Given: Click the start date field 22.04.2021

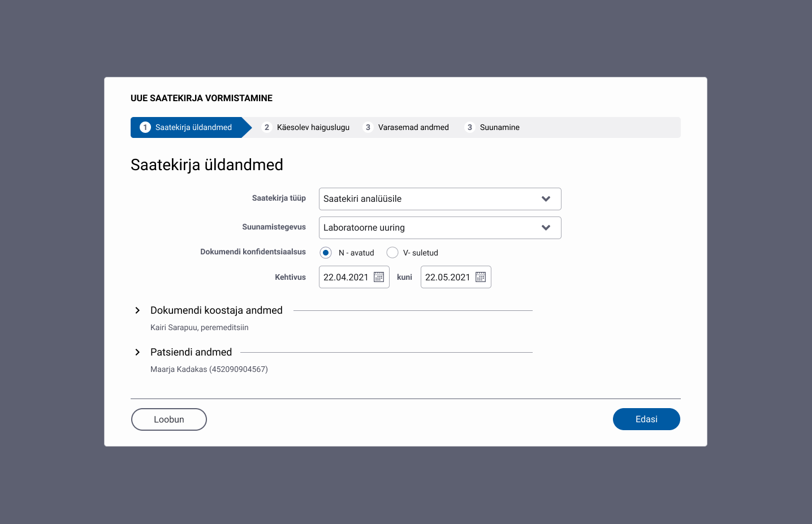Looking at the screenshot, I should pos(354,277).
